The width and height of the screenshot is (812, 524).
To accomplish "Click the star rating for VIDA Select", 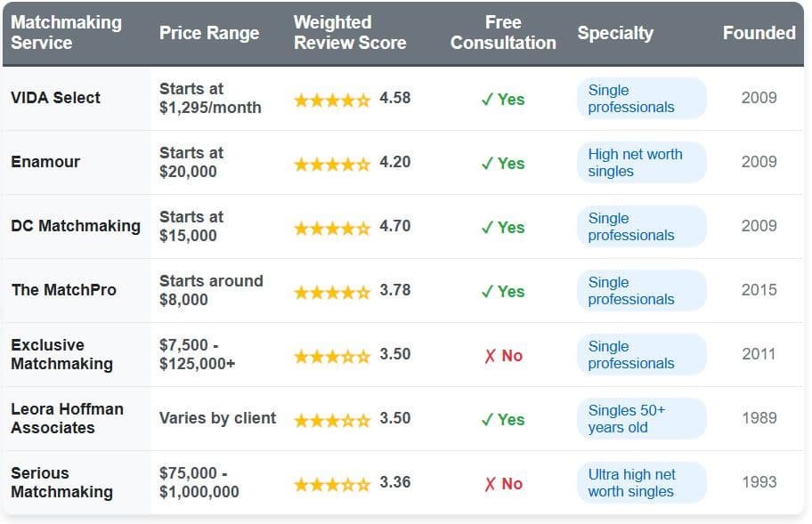I will [332, 100].
